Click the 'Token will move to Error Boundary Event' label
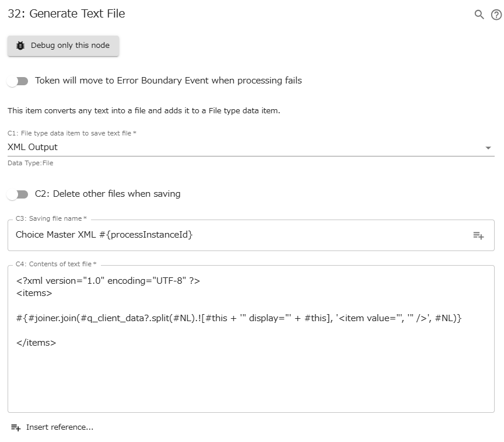This screenshot has height=442, width=504. 168,81
